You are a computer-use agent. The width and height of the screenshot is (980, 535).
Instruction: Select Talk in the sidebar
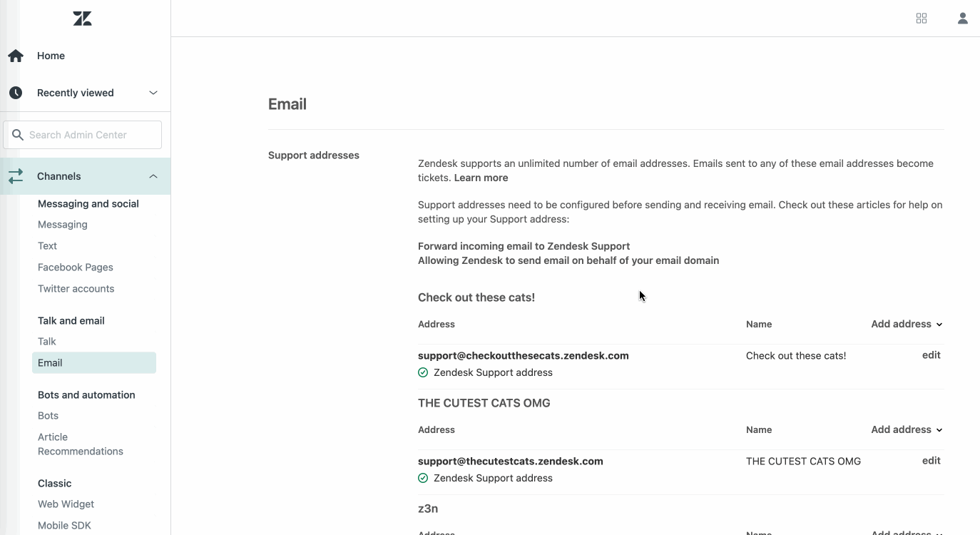(x=46, y=341)
